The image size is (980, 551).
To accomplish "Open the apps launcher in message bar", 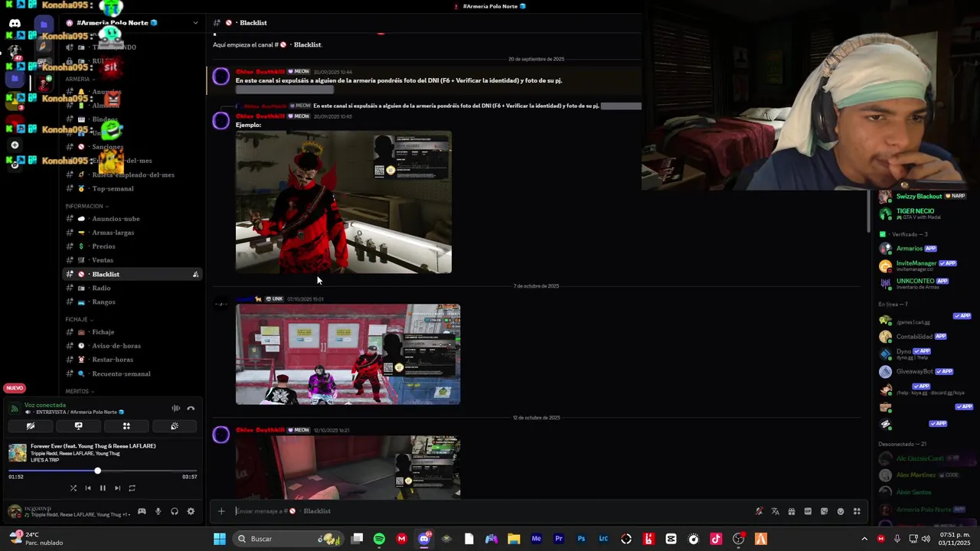I will 857,511.
